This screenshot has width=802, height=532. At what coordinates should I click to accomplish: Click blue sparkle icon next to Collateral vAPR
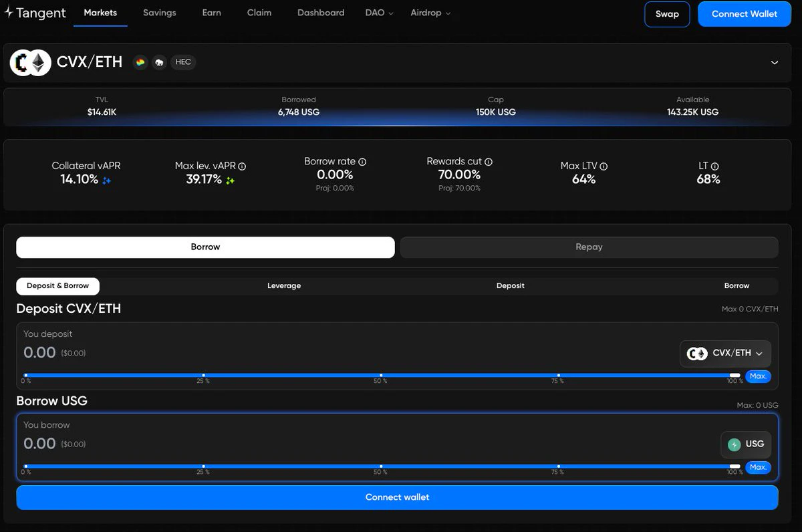point(106,180)
